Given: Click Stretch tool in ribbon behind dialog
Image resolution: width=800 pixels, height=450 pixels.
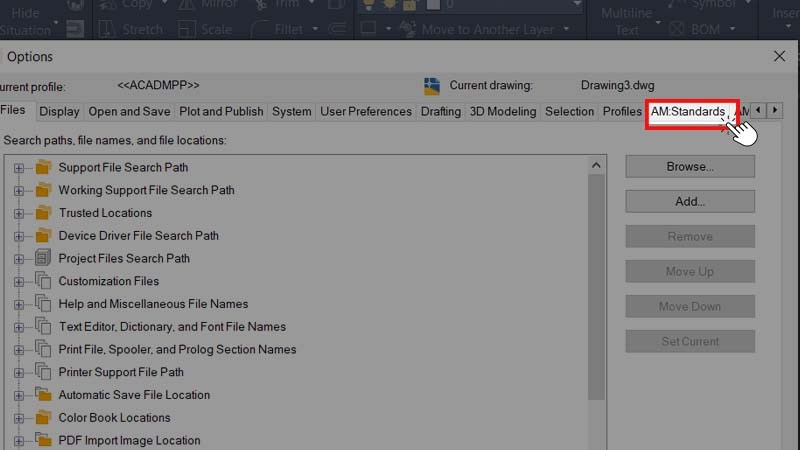Looking at the screenshot, I should click(x=131, y=29).
